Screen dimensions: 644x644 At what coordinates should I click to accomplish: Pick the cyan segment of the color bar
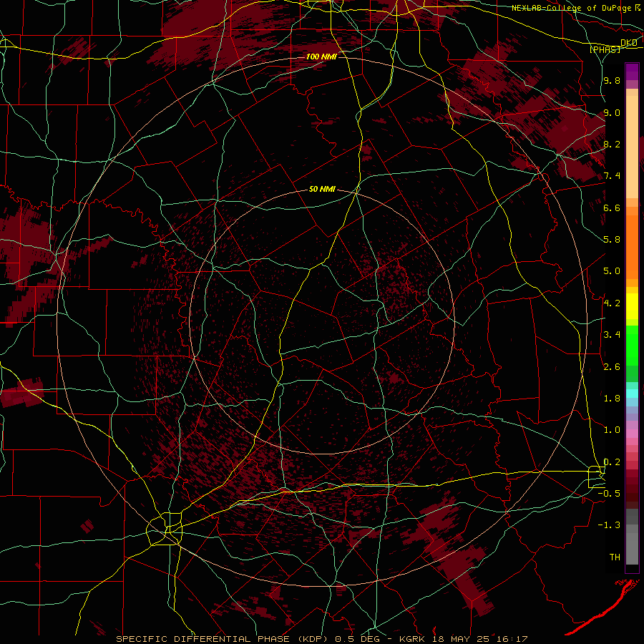[x=632, y=394]
